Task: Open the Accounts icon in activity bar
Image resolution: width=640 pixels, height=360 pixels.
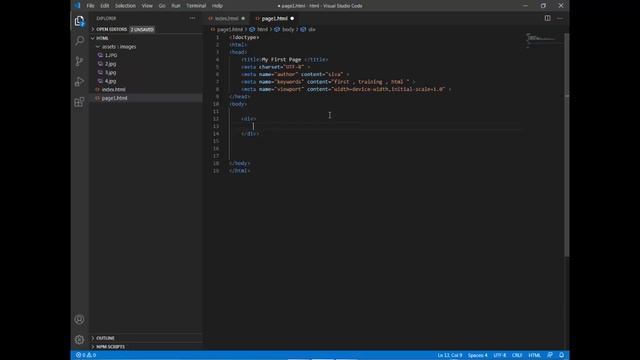Action: (79, 319)
